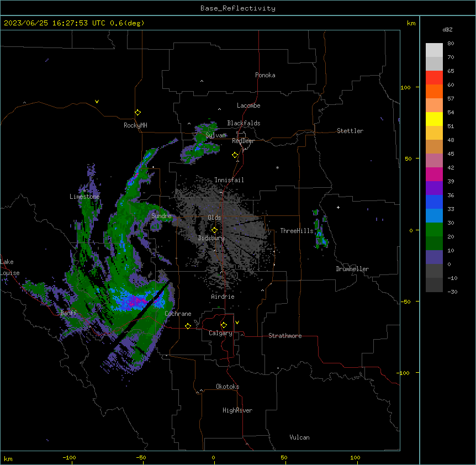
Task: Click the Calgary label
Action: tap(220, 333)
